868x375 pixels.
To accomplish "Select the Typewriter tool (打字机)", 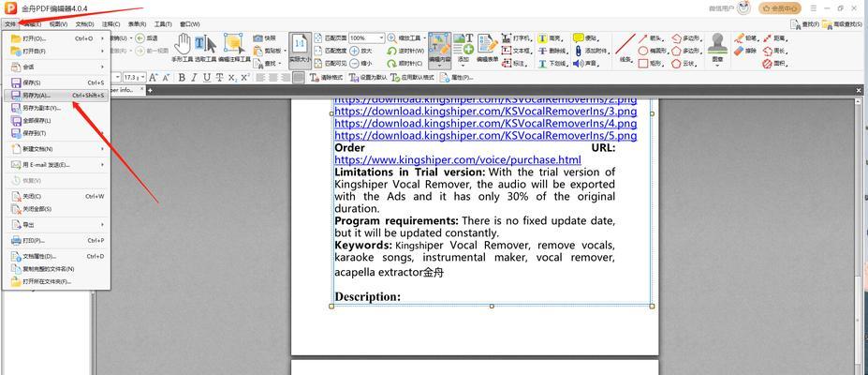I will click(516, 38).
